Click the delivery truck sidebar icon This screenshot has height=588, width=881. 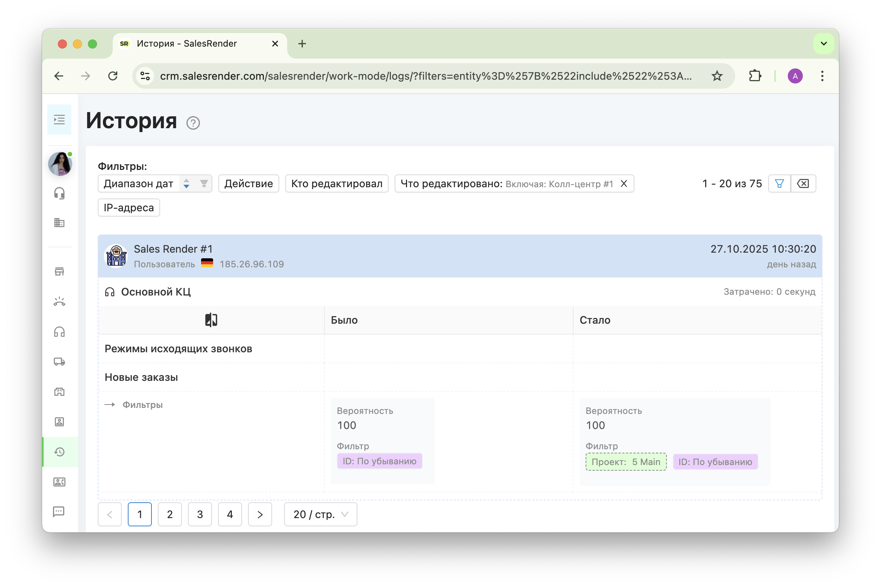click(x=59, y=362)
